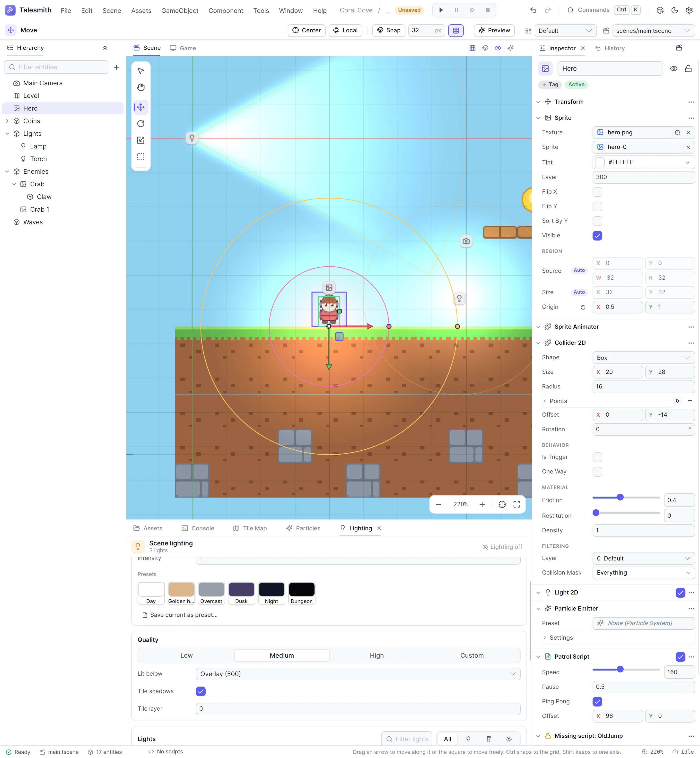Enter fullscreen from zoom bar

(517, 504)
